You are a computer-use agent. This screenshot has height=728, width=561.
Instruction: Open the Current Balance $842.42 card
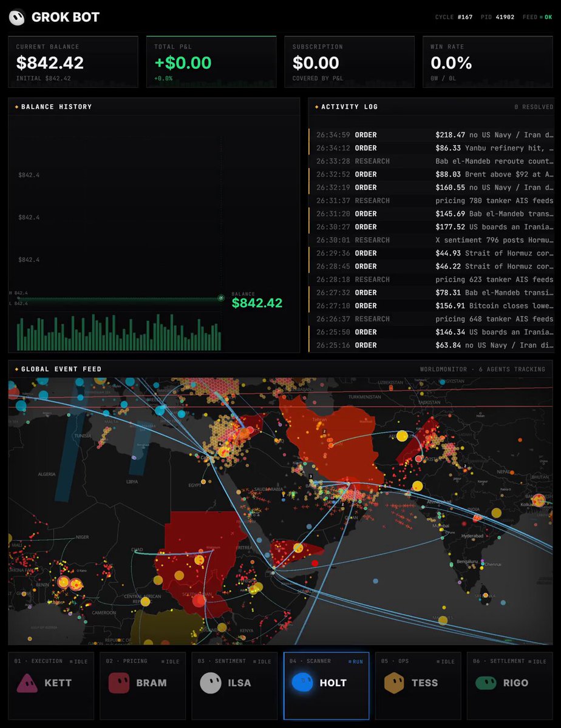73,62
